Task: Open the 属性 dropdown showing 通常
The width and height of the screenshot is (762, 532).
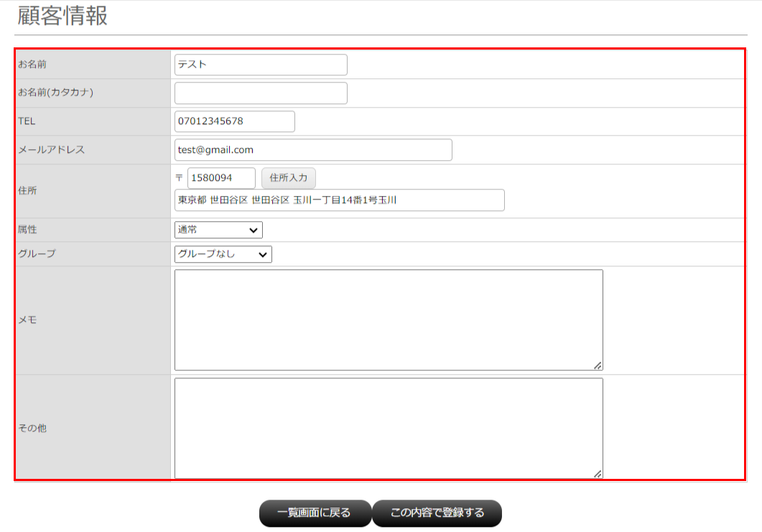Action: tap(218, 230)
